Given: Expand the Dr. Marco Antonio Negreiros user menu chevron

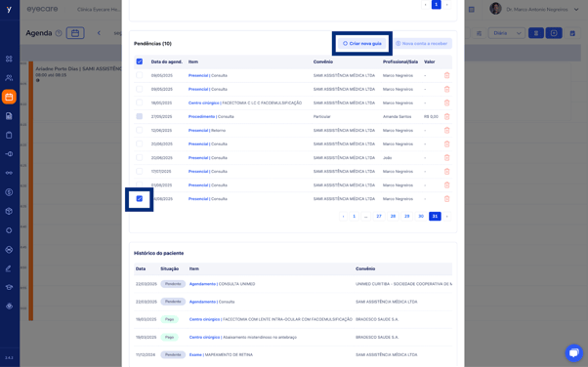Looking at the screenshot, I should click(576, 10).
